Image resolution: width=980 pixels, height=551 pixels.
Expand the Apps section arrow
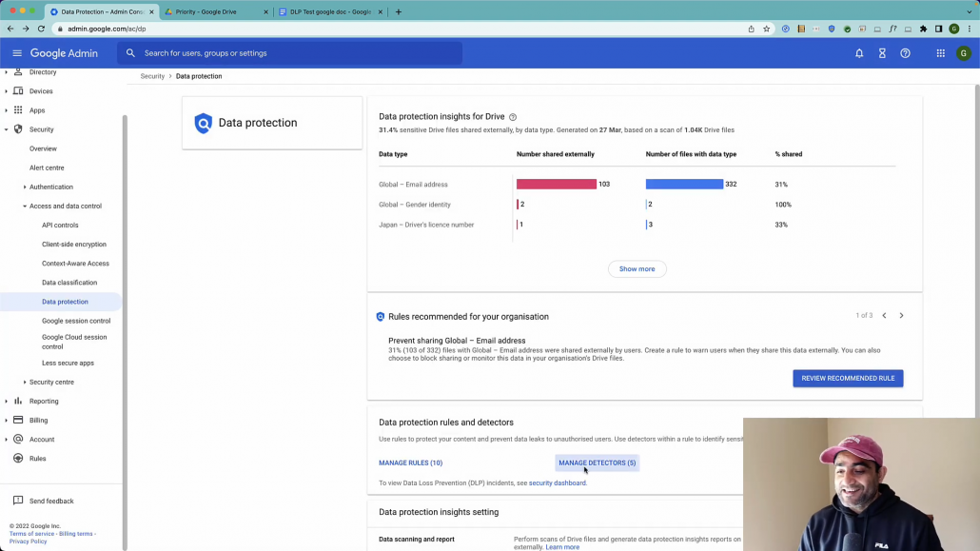pos(7,110)
